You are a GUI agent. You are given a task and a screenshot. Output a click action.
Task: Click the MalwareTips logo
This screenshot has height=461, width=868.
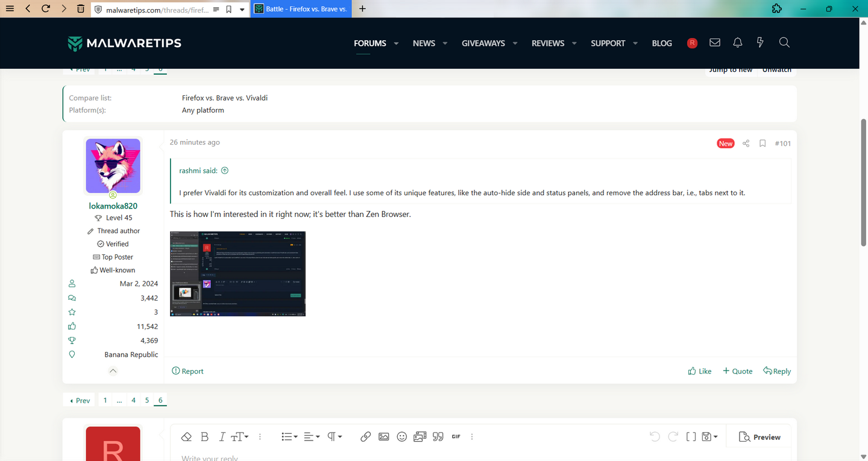[125, 43]
